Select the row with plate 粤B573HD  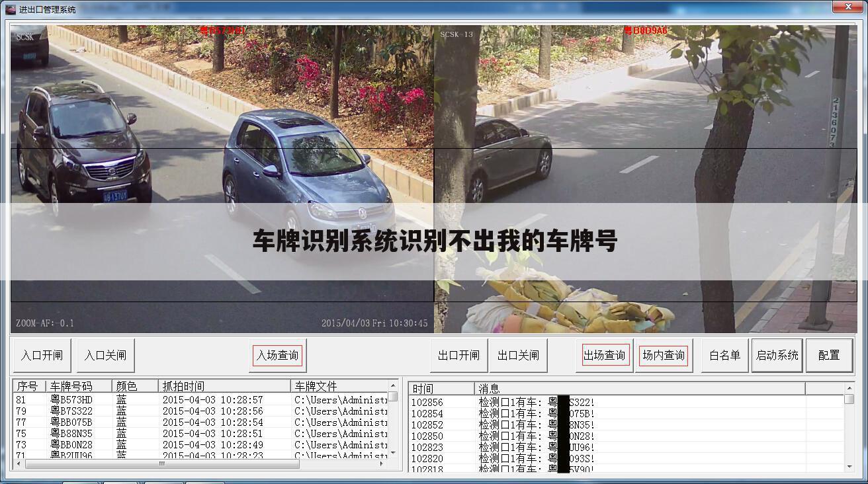point(200,400)
